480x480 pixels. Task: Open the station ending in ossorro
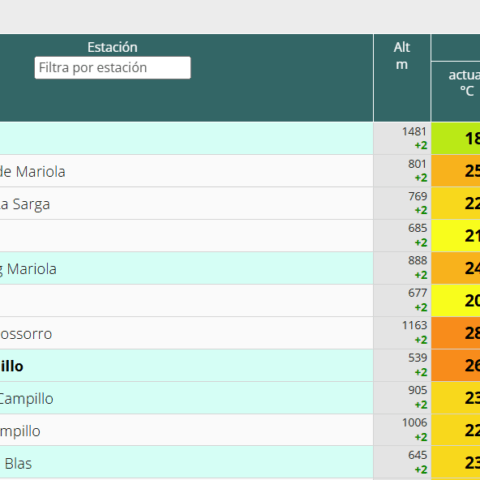tap(26, 334)
